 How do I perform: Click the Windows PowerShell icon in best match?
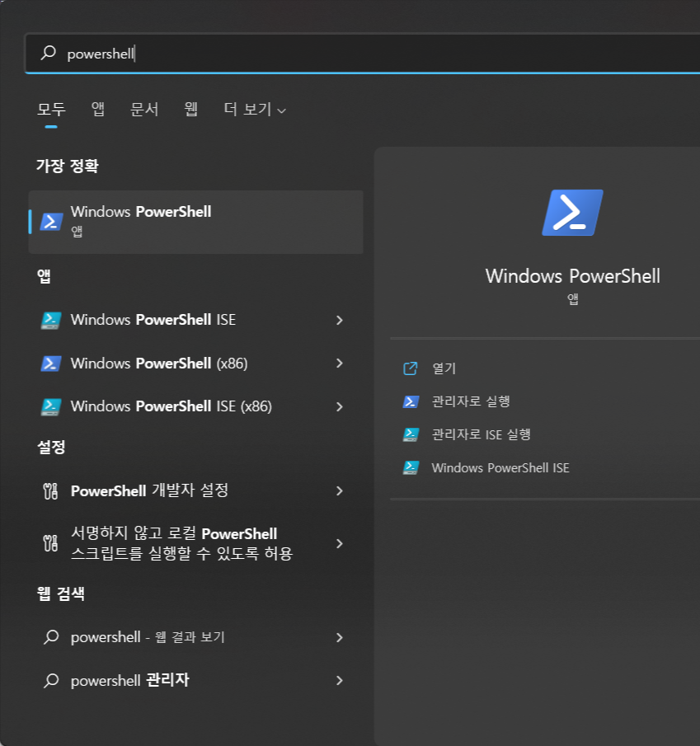pos(51,222)
